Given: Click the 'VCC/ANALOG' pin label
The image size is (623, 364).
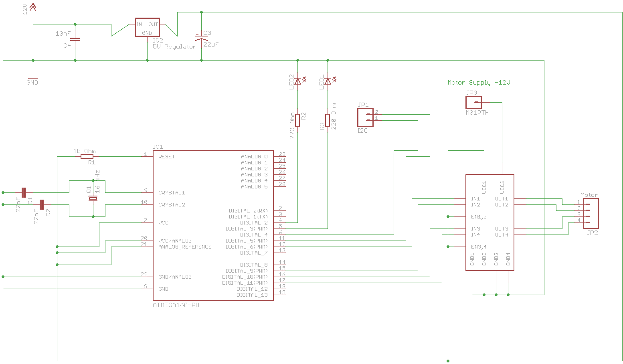Looking at the screenshot, I should click(175, 241).
